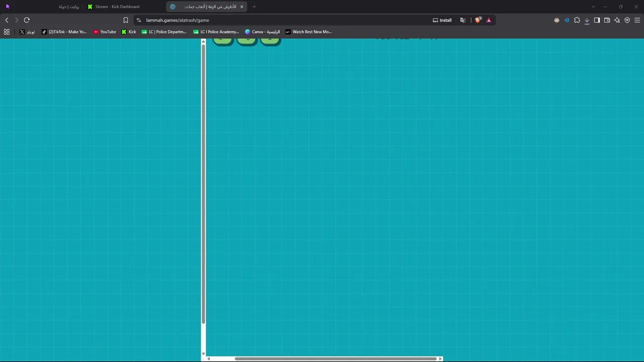Click the blue sound-waves extension icon

click(567, 20)
